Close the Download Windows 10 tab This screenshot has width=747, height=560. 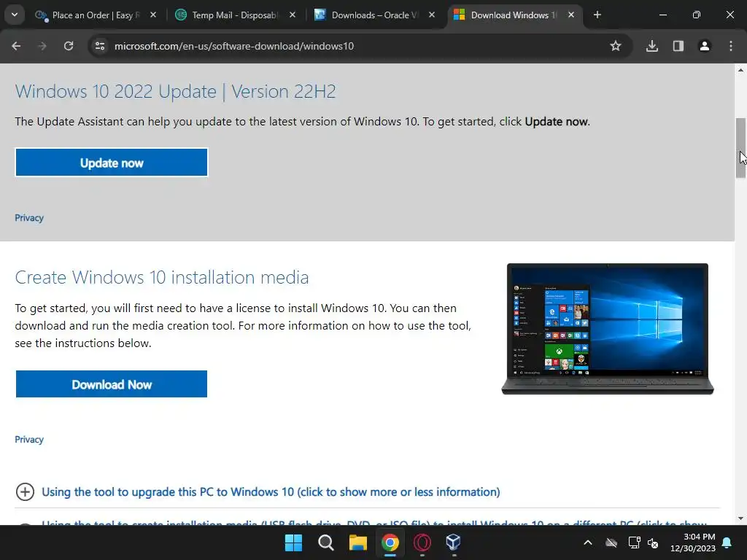(571, 15)
